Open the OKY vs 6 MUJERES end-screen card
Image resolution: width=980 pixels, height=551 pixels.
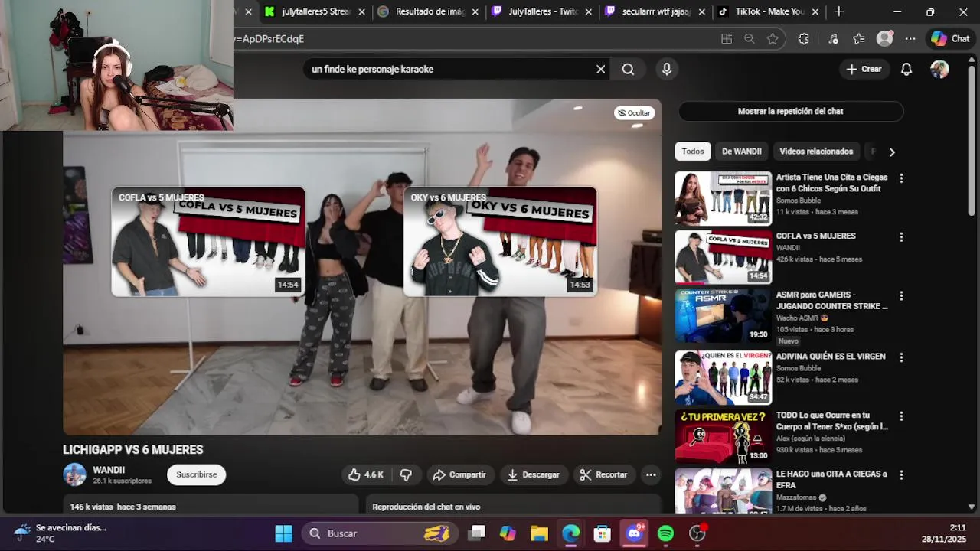click(500, 242)
